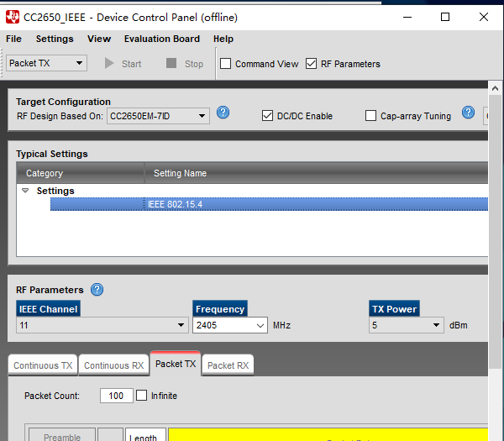Check the Infinite packet count box
This screenshot has height=441, width=504.
141,396
